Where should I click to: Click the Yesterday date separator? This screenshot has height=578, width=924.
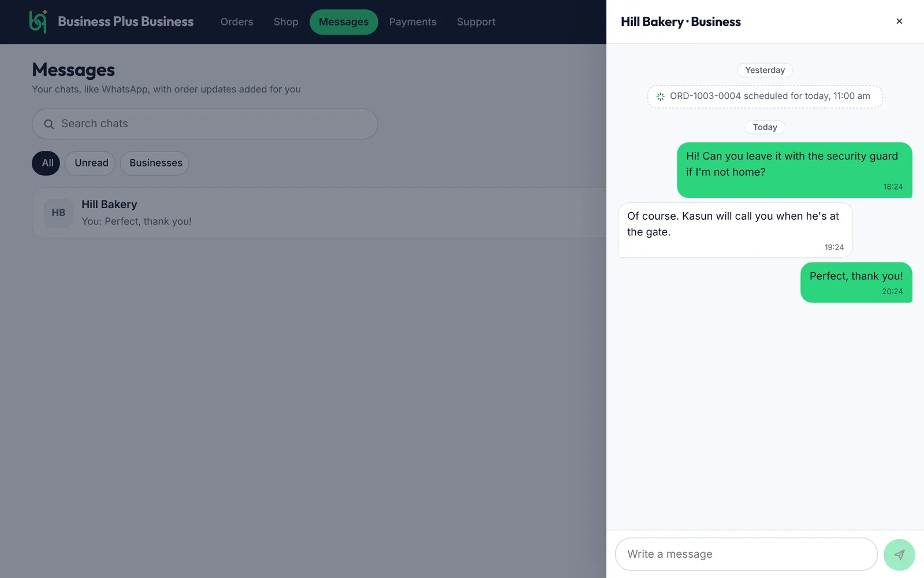click(765, 70)
